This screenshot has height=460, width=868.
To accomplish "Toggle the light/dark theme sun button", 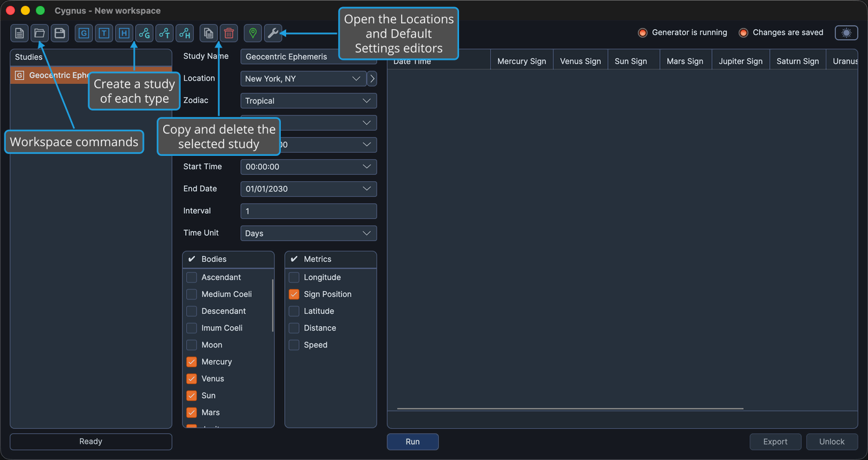I will point(847,32).
